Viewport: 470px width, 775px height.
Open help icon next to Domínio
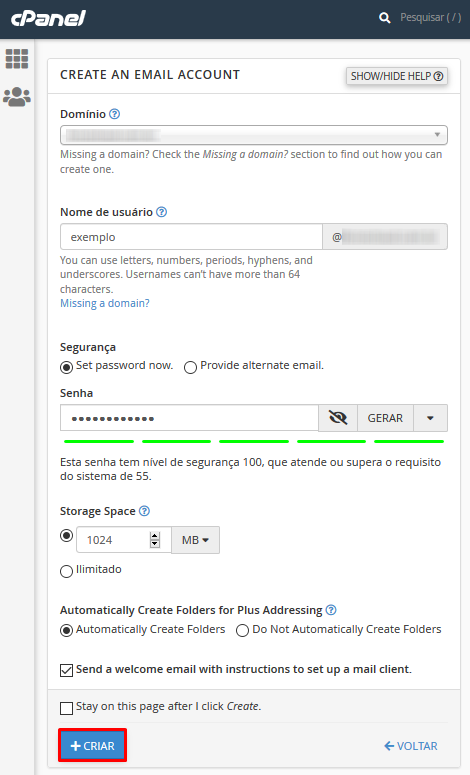(114, 114)
